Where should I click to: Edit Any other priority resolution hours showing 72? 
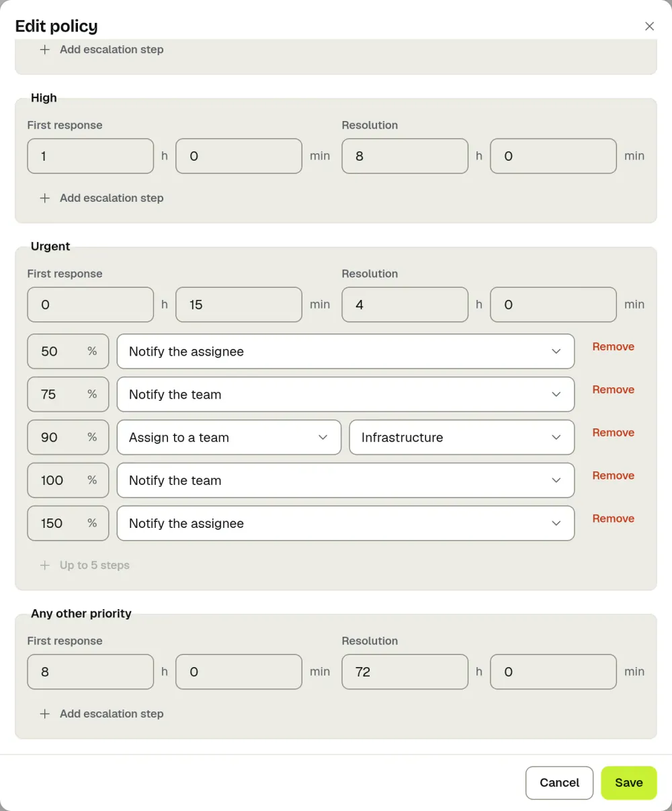405,672
